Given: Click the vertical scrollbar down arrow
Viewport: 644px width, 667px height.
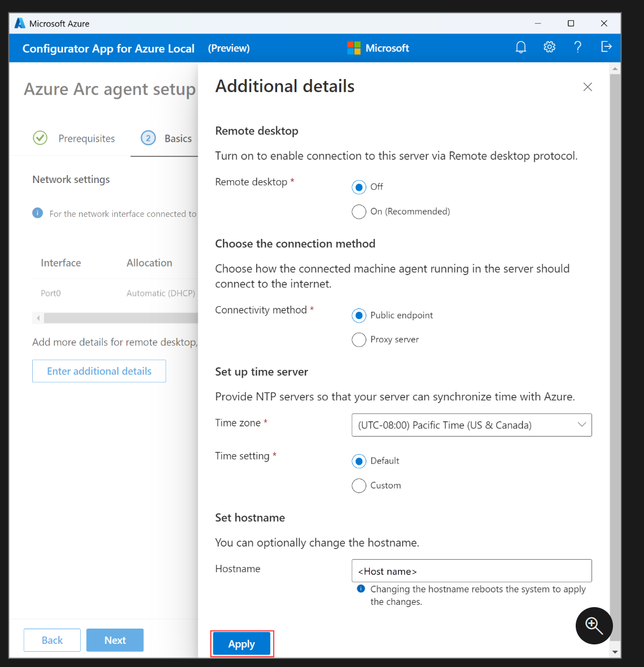Looking at the screenshot, I should pyautogui.click(x=615, y=652).
